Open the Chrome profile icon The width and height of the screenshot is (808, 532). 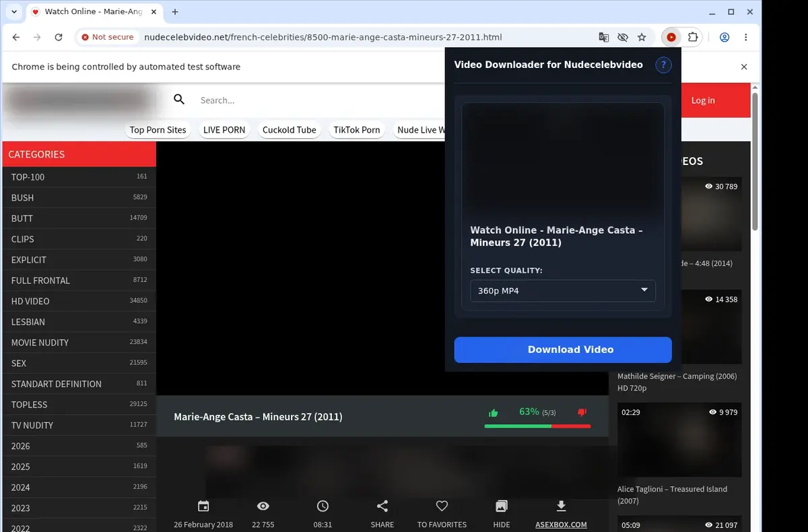tap(725, 38)
